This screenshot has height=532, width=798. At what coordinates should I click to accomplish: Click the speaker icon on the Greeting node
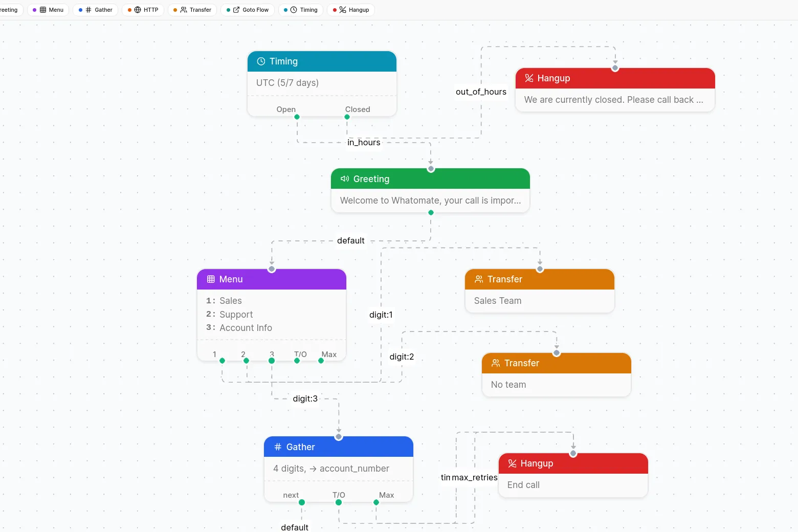[345, 179]
